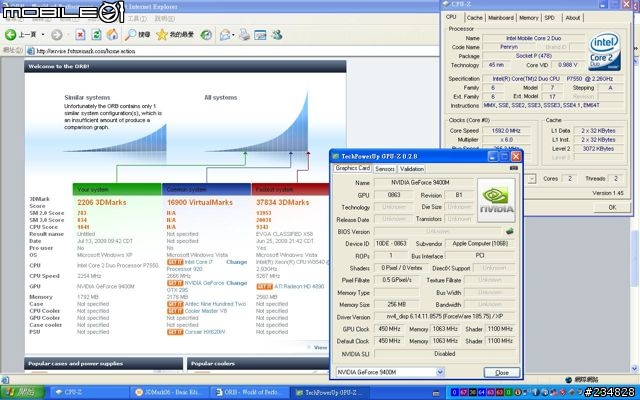Stop page loading with the red X icon
The image size is (640, 400).
(x=80, y=35)
